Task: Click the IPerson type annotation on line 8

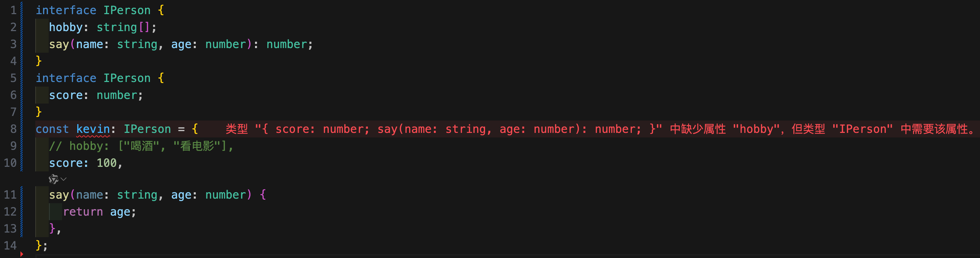Action: [147, 129]
